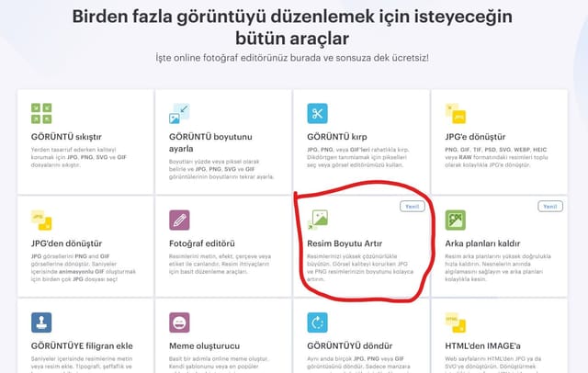
Task: Click the scissors icon for GÖRÜNTÜ kırp
Action: tap(317, 113)
